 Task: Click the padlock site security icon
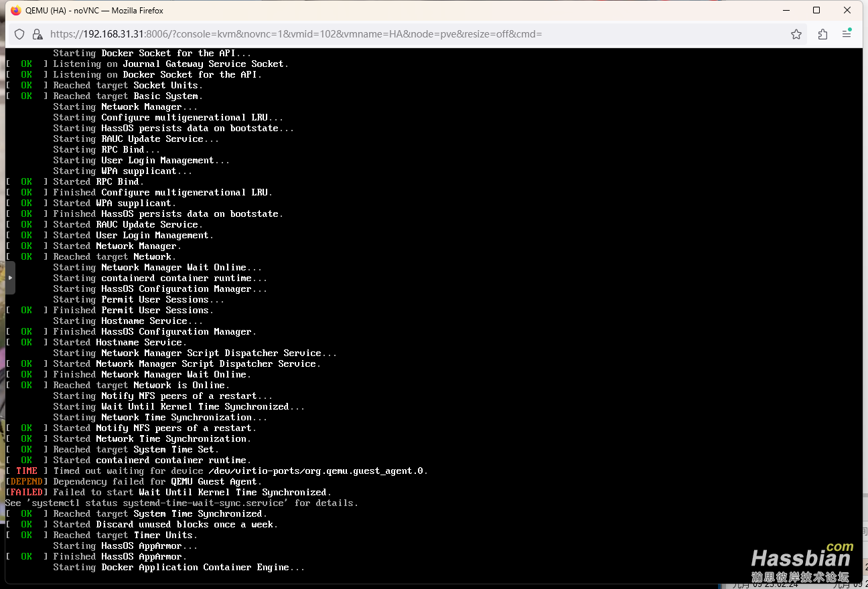[x=38, y=34]
